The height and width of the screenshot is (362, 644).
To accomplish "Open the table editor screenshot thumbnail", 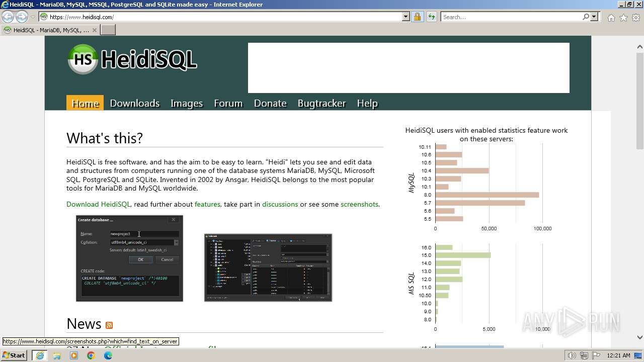I will point(268,267).
